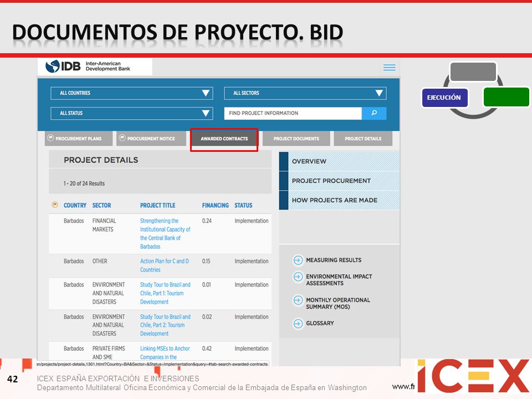Open the All Countries dropdown
The image size is (532, 399).
click(132, 93)
